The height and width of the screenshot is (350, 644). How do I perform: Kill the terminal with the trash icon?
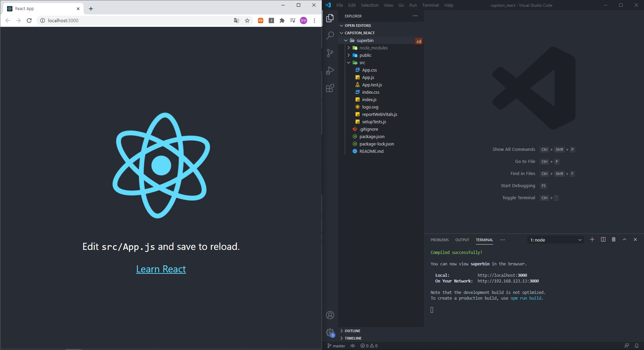(613, 239)
